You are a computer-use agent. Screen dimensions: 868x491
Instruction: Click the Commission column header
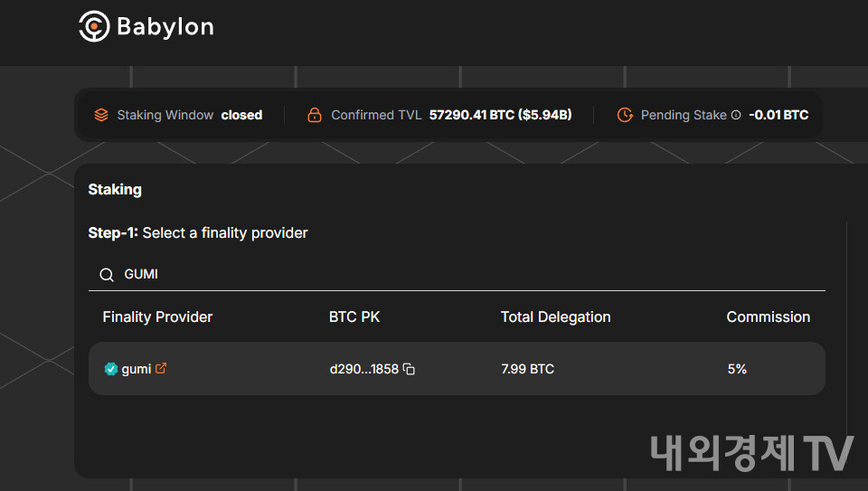pos(768,316)
